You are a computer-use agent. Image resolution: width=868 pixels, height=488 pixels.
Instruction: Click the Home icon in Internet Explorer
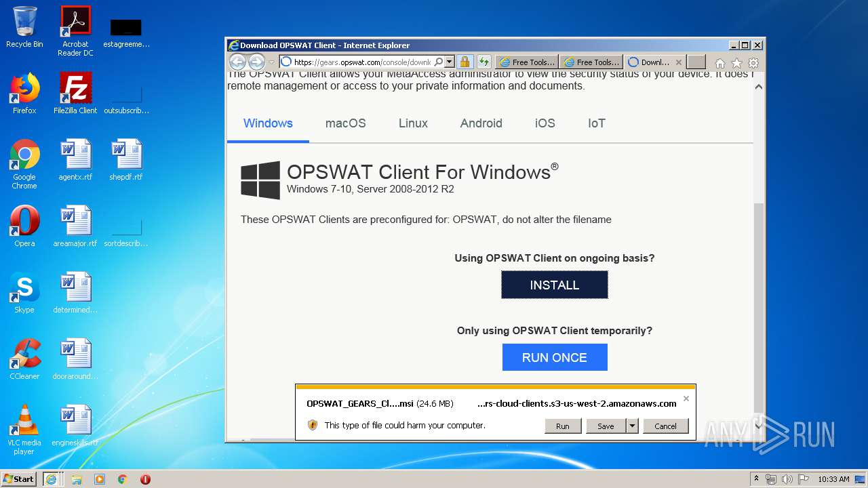[720, 63]
